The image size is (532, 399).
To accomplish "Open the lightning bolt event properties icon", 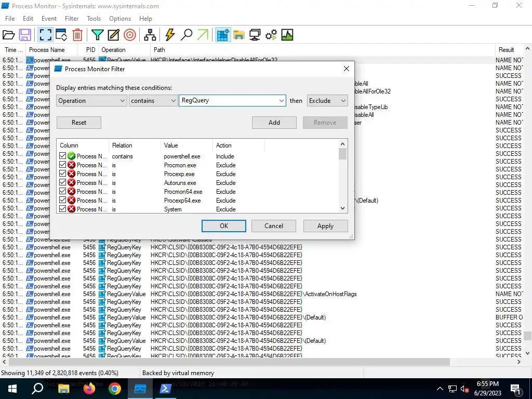I will coord(170,35).
